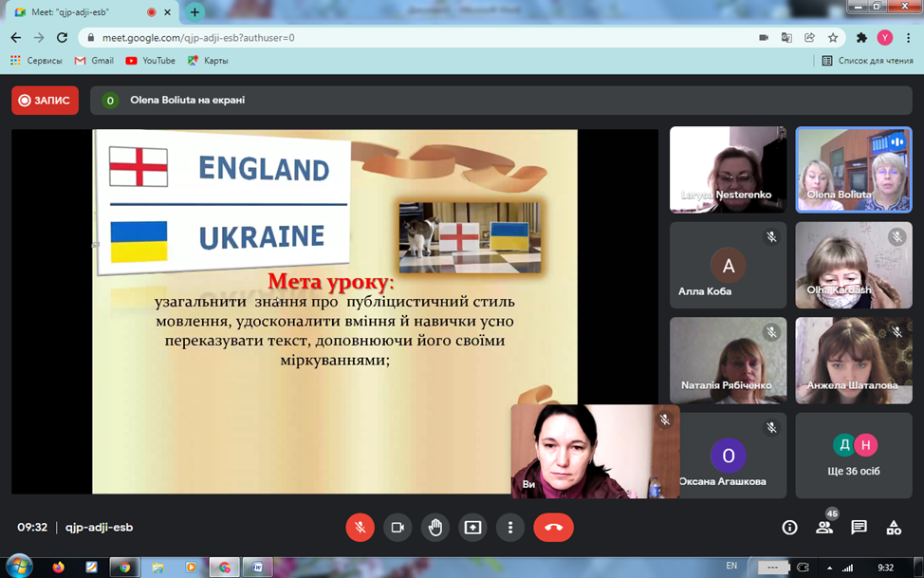Viewport: 924px width, 578px height.
Task: Open the activities shapes icon
Action: click(x=894, y=528)
